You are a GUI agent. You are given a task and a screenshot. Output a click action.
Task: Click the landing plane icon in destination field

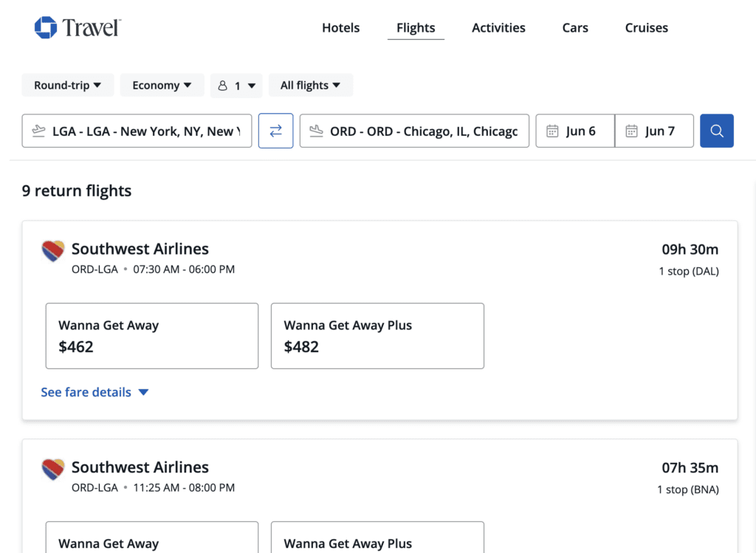pyautogui.click(x=317, y=131)
